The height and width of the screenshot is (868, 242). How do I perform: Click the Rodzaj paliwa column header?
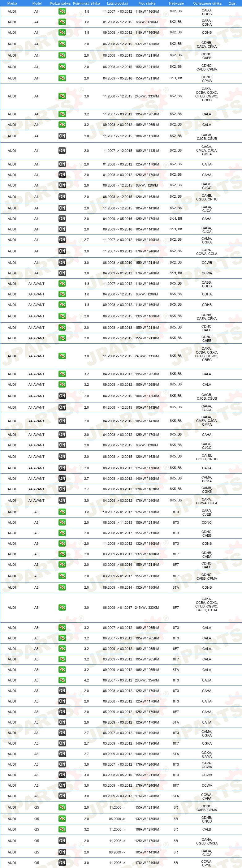60,3
